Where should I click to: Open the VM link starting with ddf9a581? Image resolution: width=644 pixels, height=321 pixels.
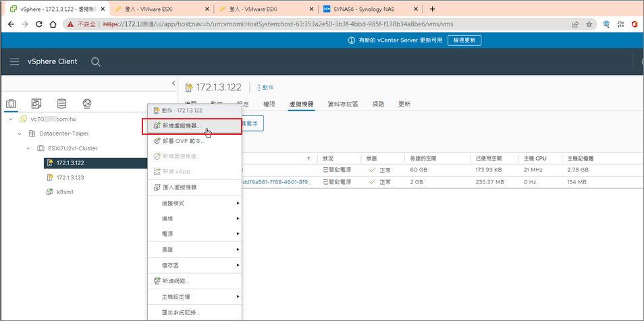point(277,182)
